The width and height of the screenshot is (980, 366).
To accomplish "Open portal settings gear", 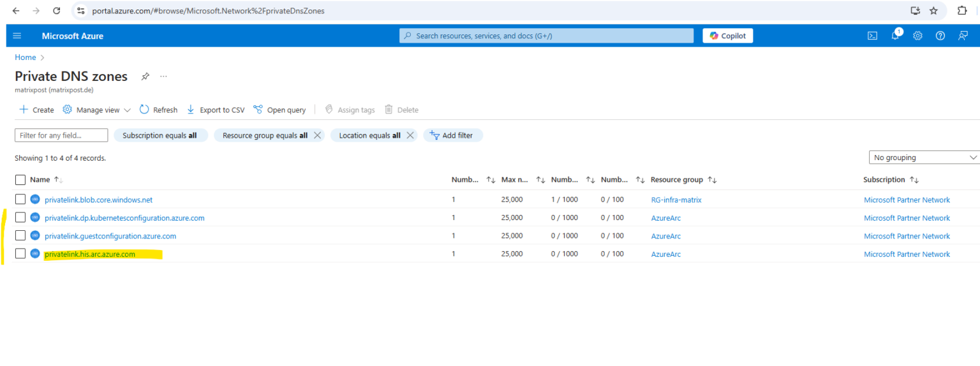I will tap(917, 36).
